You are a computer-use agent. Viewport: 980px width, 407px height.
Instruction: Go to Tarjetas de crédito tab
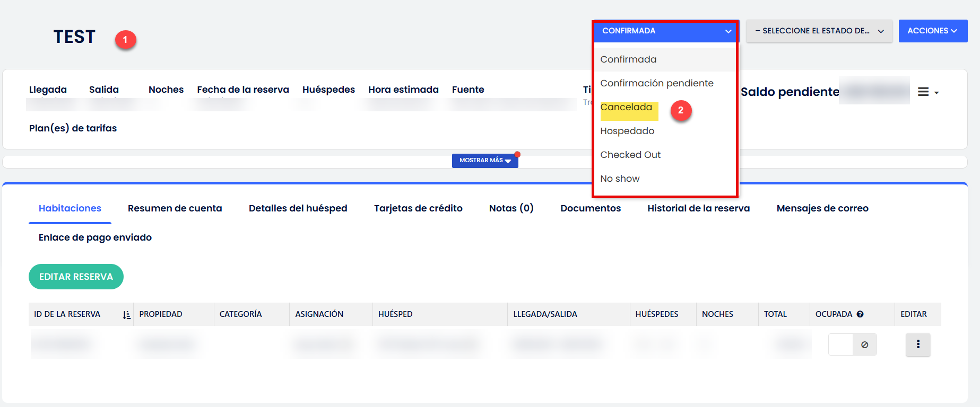pos(418,208)
